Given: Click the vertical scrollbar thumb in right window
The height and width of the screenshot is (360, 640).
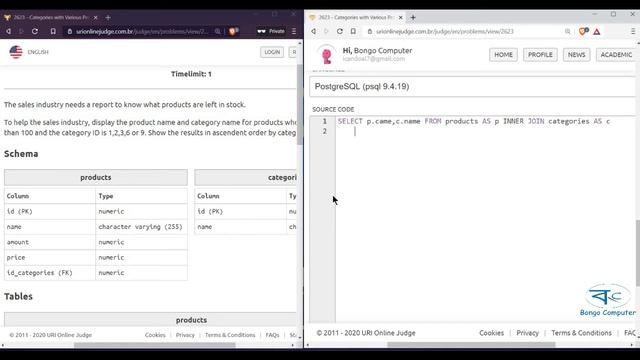Looking at the screenshot, I should 638,253.
